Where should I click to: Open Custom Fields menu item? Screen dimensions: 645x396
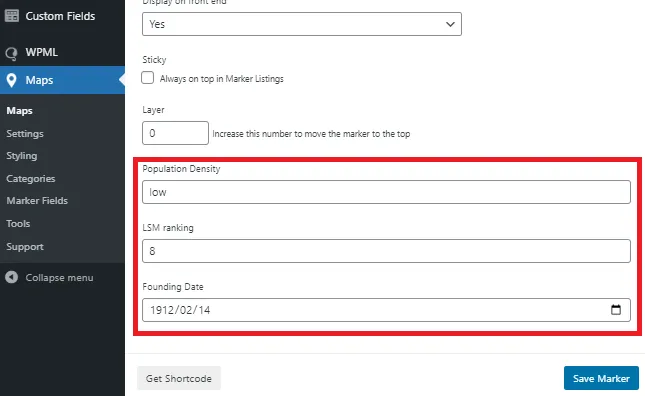(x=60, y=16)
